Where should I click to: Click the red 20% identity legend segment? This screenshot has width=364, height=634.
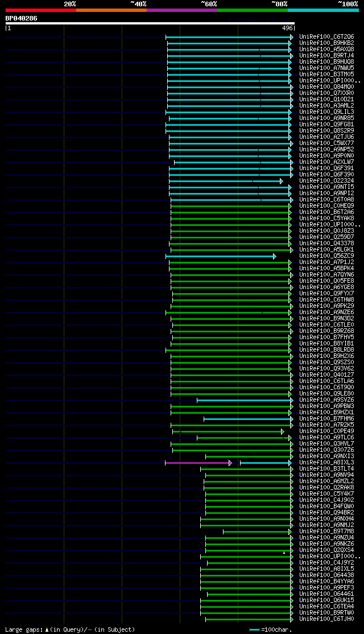41,10
